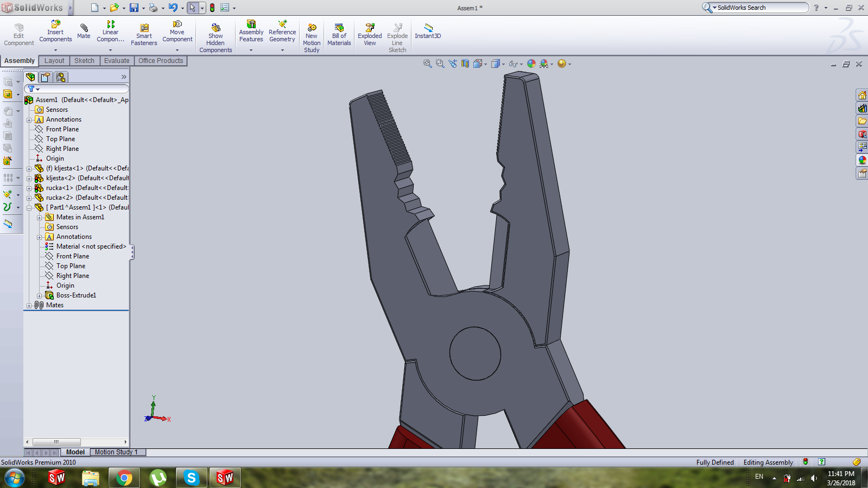Click the View Settings golden sphere icon
Viewport: 868px width, 488px height.
click(x=562, y=64)
